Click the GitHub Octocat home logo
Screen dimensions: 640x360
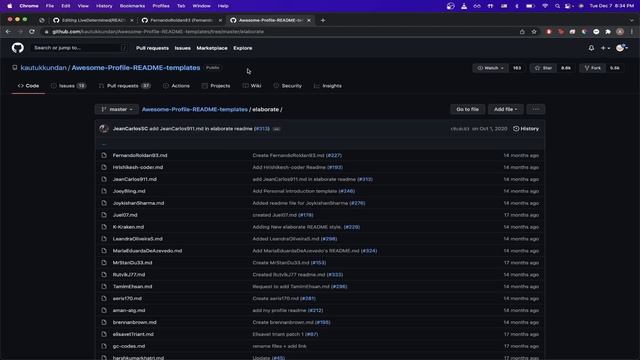(18, 48)
